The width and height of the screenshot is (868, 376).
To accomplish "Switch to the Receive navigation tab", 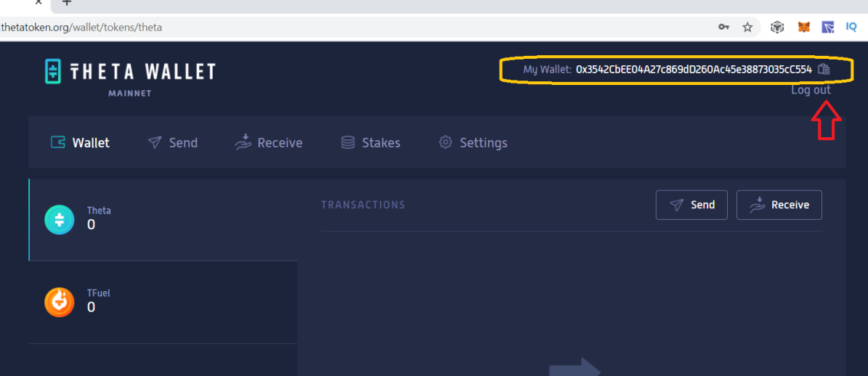I will point(269,142).
